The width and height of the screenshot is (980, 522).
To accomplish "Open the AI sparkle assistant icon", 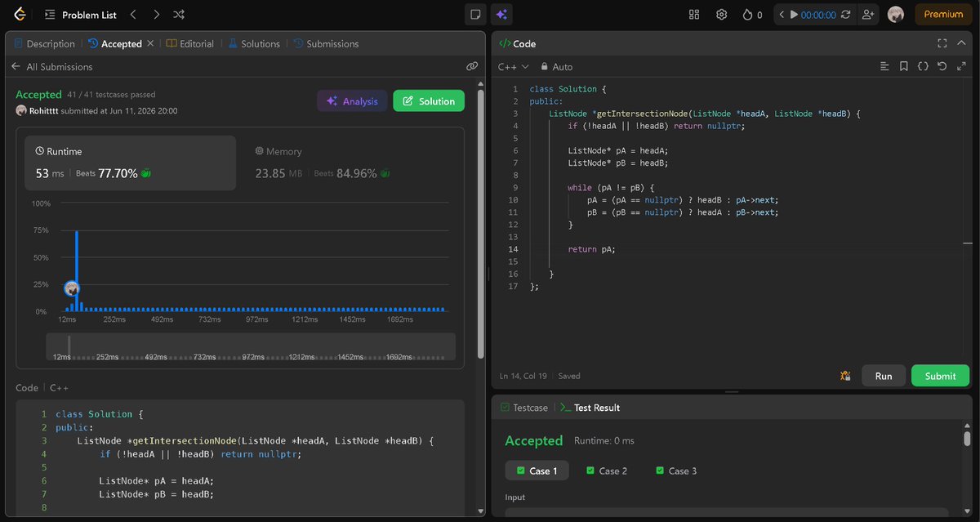I will [501, 14].
